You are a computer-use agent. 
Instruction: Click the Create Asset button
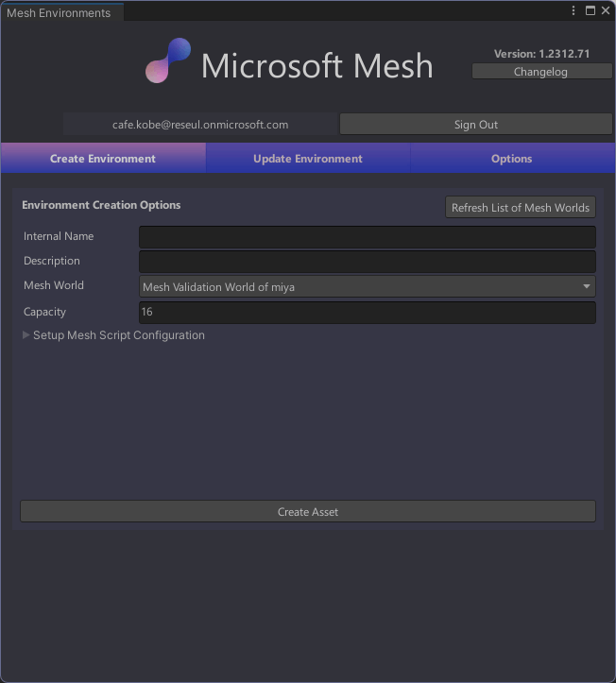click(x=308, y=511)
